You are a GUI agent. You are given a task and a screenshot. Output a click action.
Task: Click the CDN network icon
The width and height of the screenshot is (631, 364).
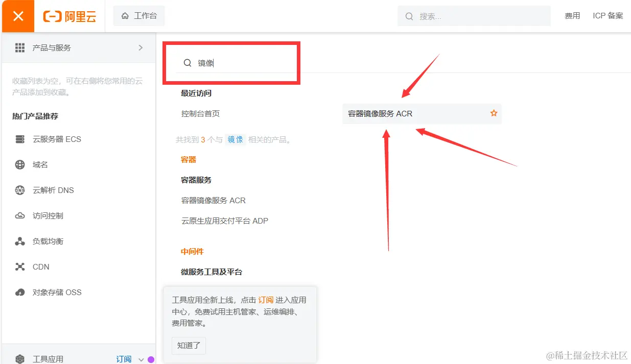coord(20,266)
